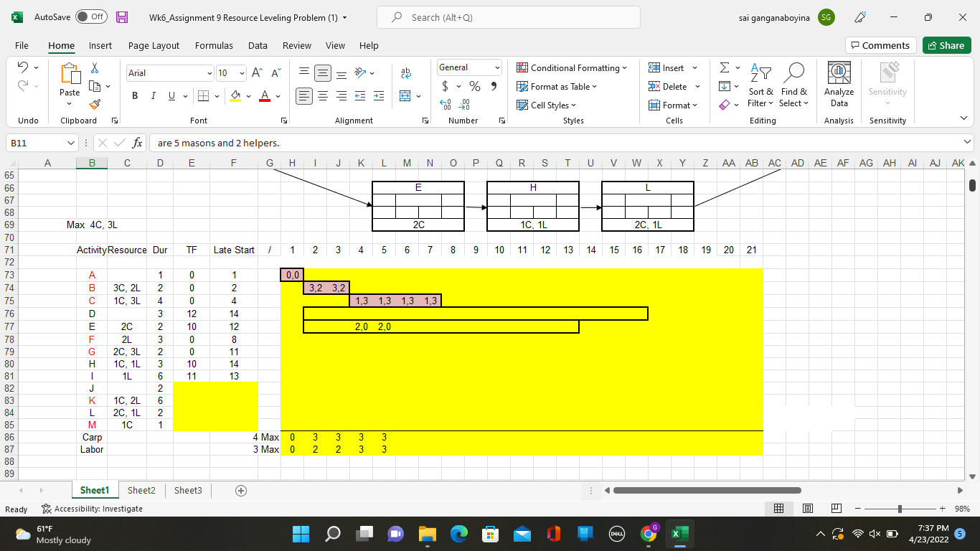This screenshot has width=980, height=551.
Task: Switch to the Sheet2 worksheet tab
Action: tap(141, 490)
